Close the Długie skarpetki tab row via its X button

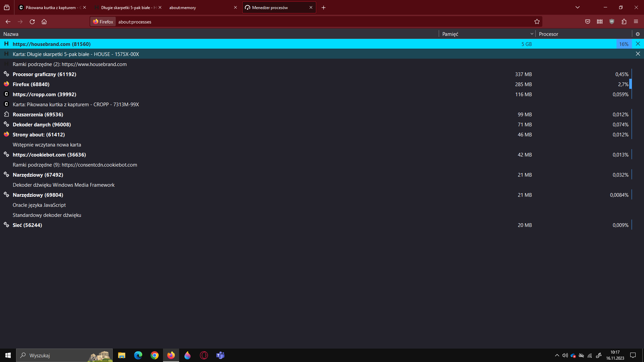tap(638, 54)
